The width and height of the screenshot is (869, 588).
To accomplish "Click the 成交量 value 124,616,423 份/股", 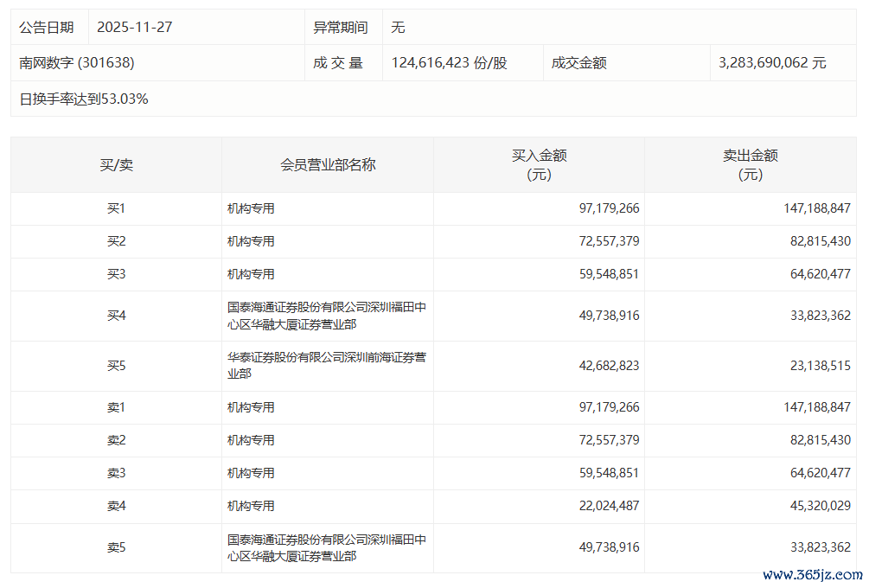I will tap(449, 63).
